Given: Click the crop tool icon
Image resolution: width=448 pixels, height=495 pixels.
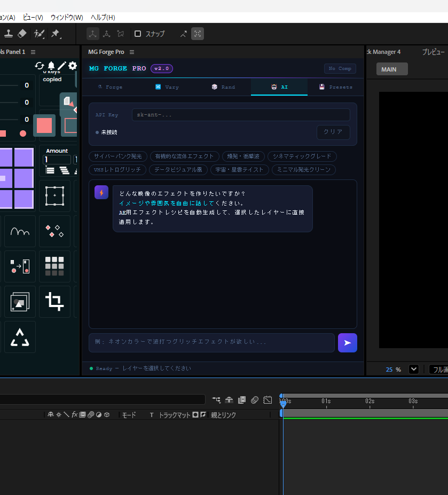Looking at the screenshot, I should (x=54, y=302).
